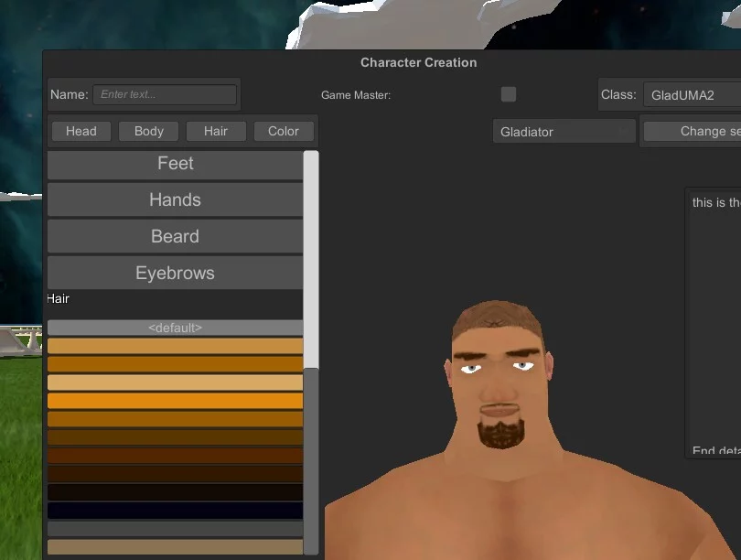Open the Class dropdown showing GladUMA2
This screenshot has width=741, height=560.
point(692,95)
